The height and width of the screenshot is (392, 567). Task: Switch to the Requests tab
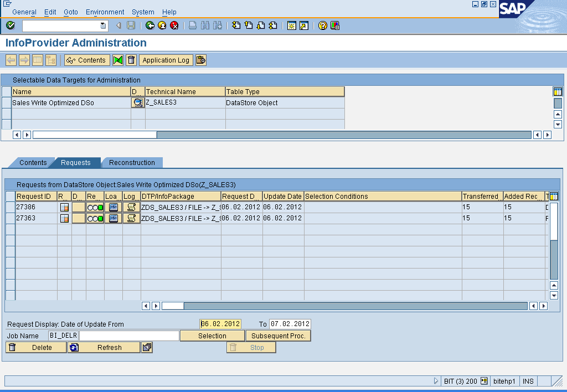tap(75, 163)
